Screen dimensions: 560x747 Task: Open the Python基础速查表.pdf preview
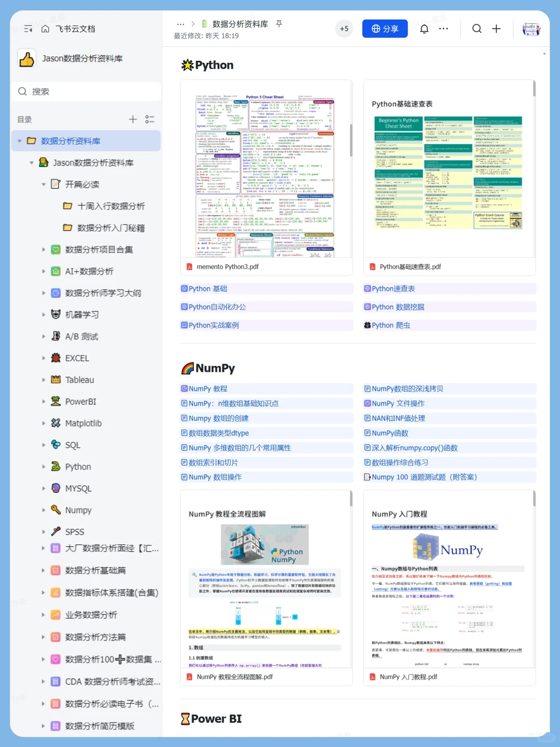tap(449, 177)
